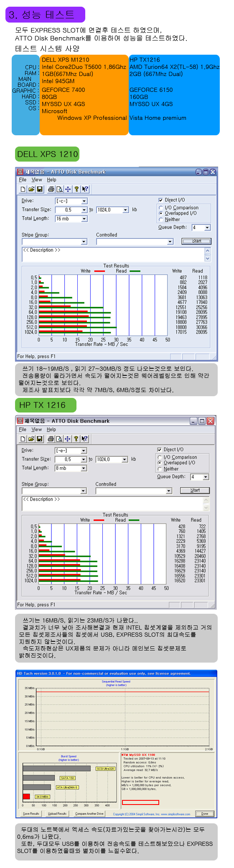Image resolution: width=234 pixels, height=868 pixels.
Task: Click Done button in HD Tach window
Action: [205, 813]
